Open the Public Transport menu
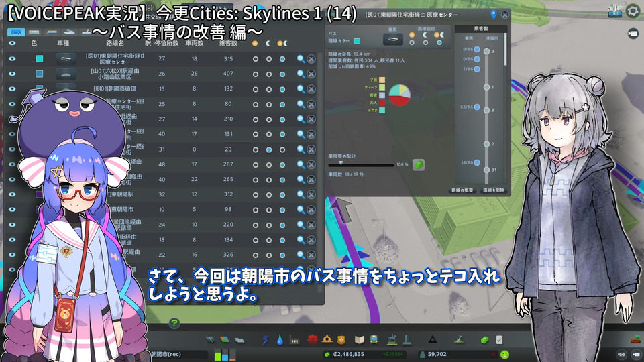 [x=374, y=340]
